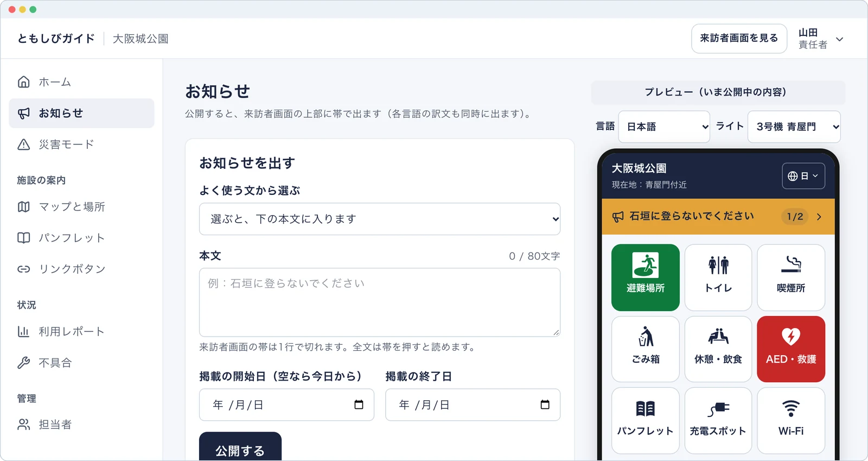Click the 0 / 80文字 character counter
This screenshot has height=461, width=868.
(x=534, y=256)
